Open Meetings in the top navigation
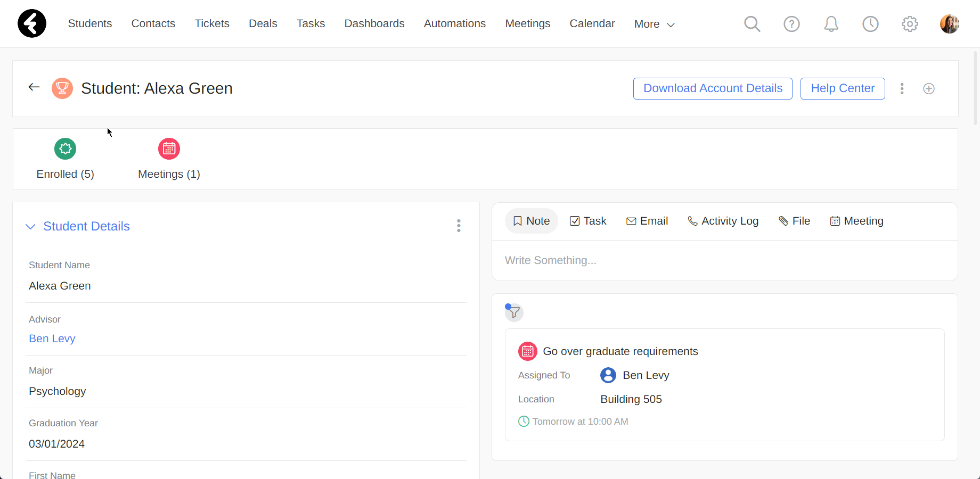 (x=528, y=23)
